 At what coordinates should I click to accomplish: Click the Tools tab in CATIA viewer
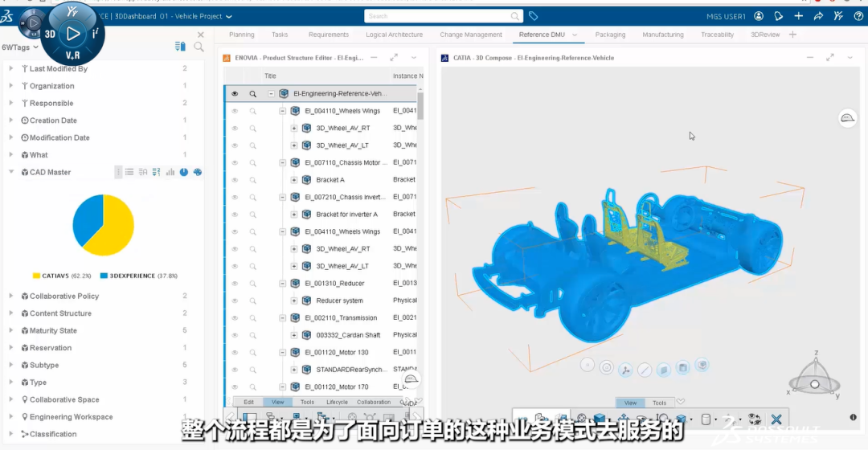(x=659, y=403)
